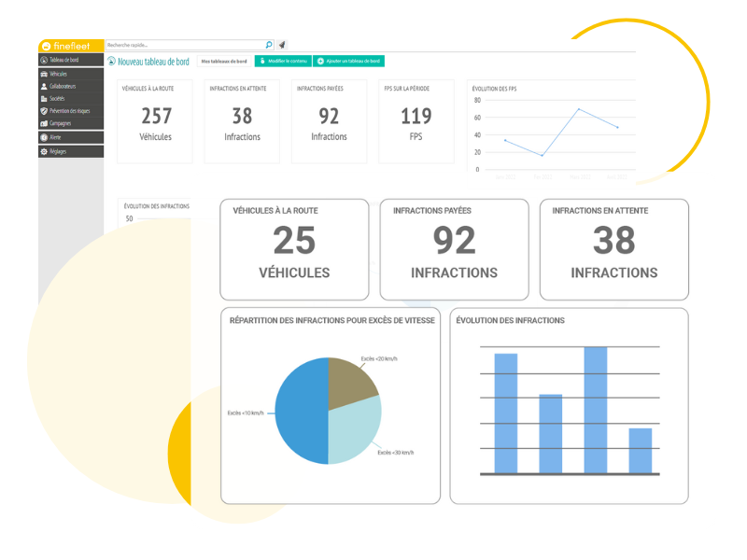The image size is (747, 560).
Task: Click the Réglages gear icon in the sidebar
Action: click(44, 151)
